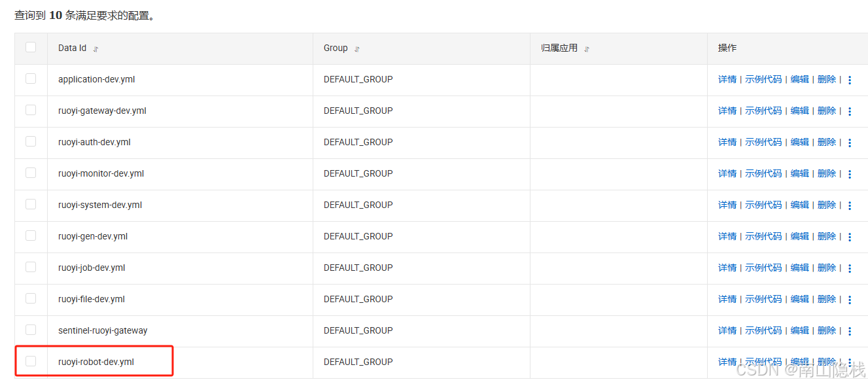Click 删除 for ruoyi-auth-dev.yml
This screenshot has width=868, height=384.
[827, 142]
